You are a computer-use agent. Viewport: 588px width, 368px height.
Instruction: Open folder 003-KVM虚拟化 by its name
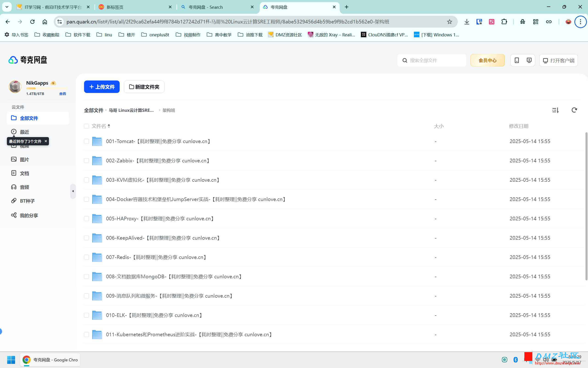tap(163, 180)
